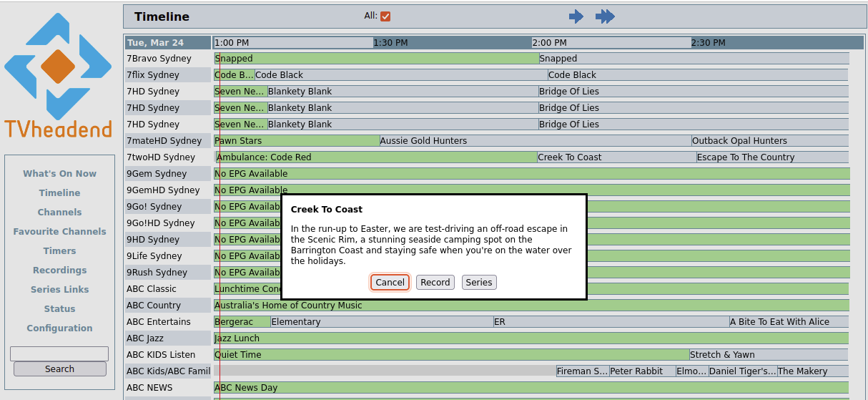Open the Jazz Lunch programme
868x400 pixels.
(x=531, y=338)
